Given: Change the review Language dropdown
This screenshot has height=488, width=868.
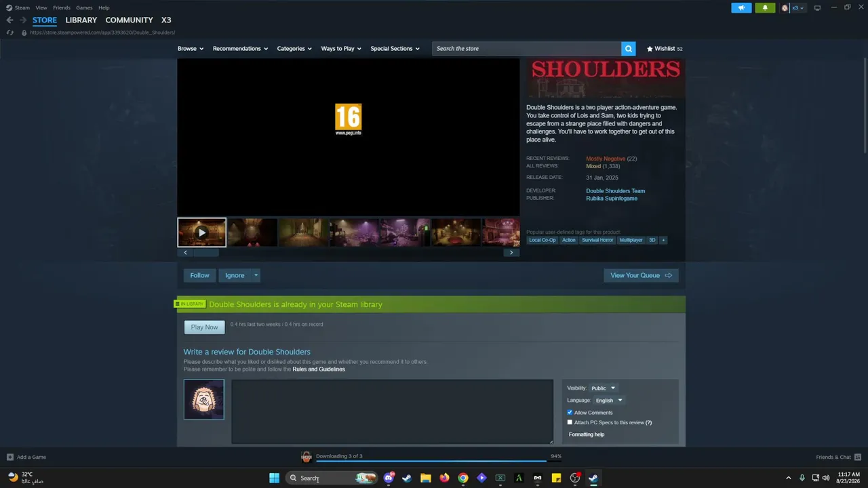Looking at the screenshot, I should (x=608, y=401).
